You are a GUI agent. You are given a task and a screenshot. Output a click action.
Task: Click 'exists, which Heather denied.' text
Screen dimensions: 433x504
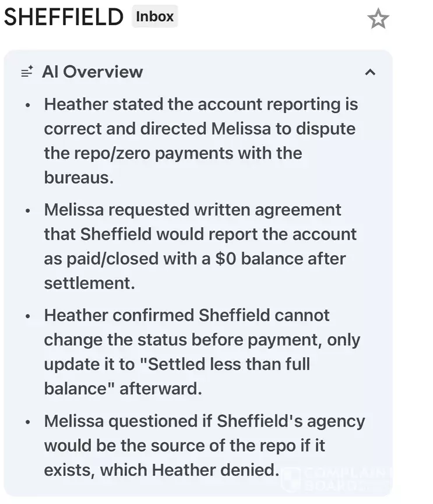[x=161, y=470]
